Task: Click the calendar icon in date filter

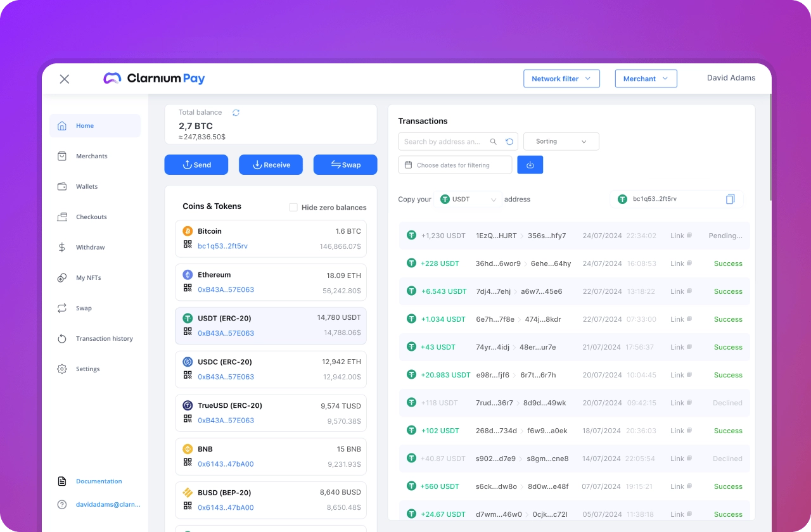Action: pyautogui.click(x=407, y=165)
